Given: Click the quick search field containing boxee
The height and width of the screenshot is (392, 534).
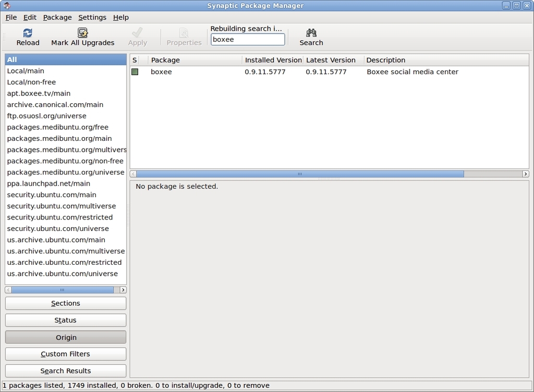Looking at the screenshot, I should pyautogui.click(x=248, y=40).
